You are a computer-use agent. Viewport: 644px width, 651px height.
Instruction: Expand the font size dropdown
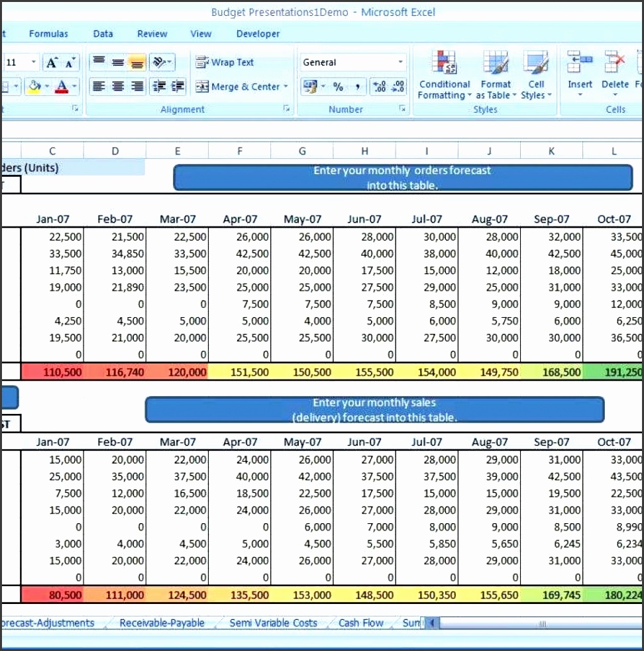34,62
